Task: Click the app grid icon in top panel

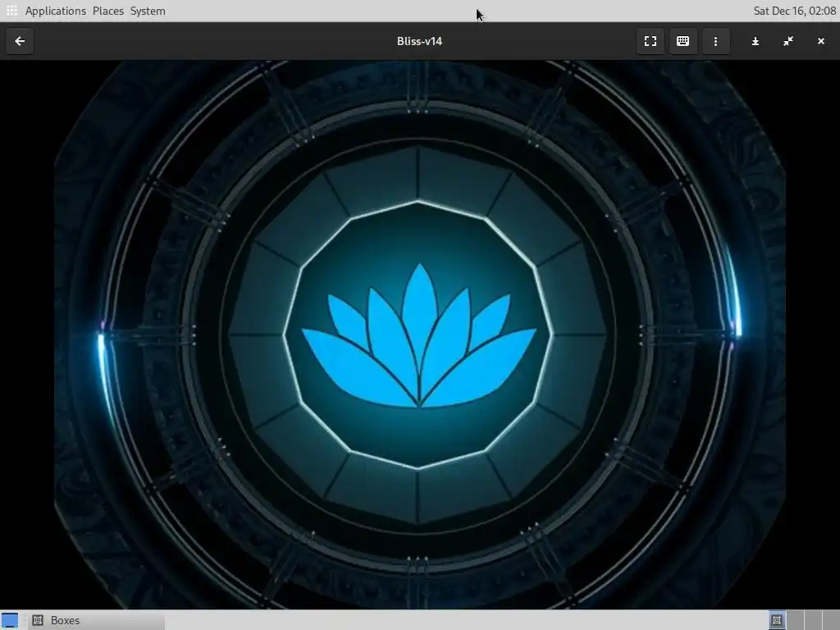Action: coord(11,11)
